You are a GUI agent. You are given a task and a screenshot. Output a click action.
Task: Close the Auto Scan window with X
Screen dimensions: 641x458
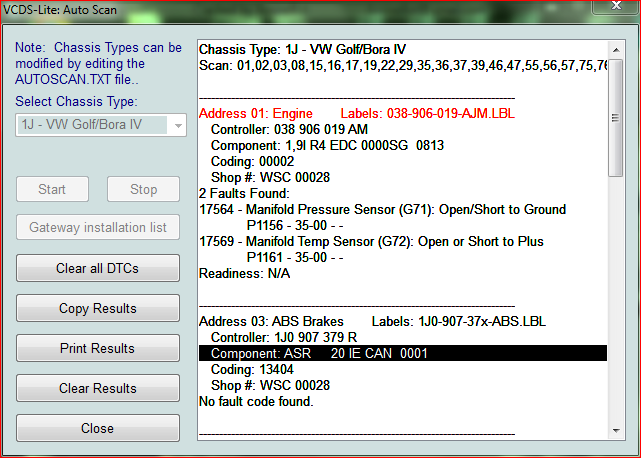pyautogui.click(x=616, y=6)
